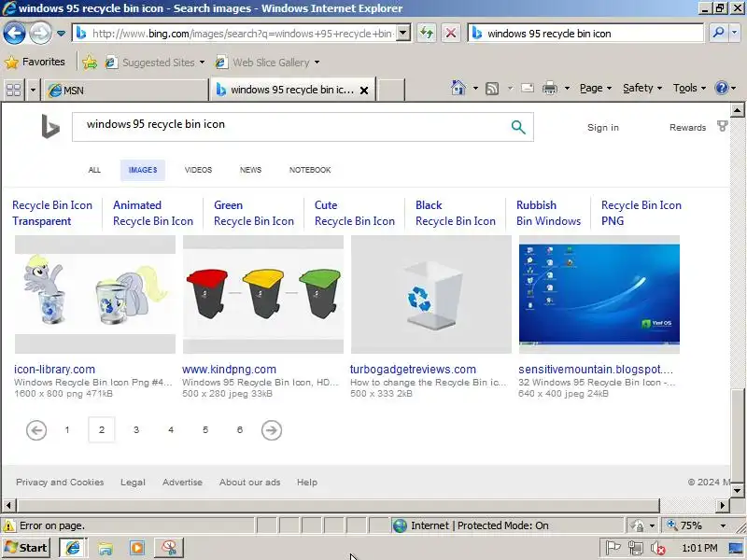Screen dimensions: 747x560
Task: Click the browser Forward arrow button
Action: pos(40,34)
